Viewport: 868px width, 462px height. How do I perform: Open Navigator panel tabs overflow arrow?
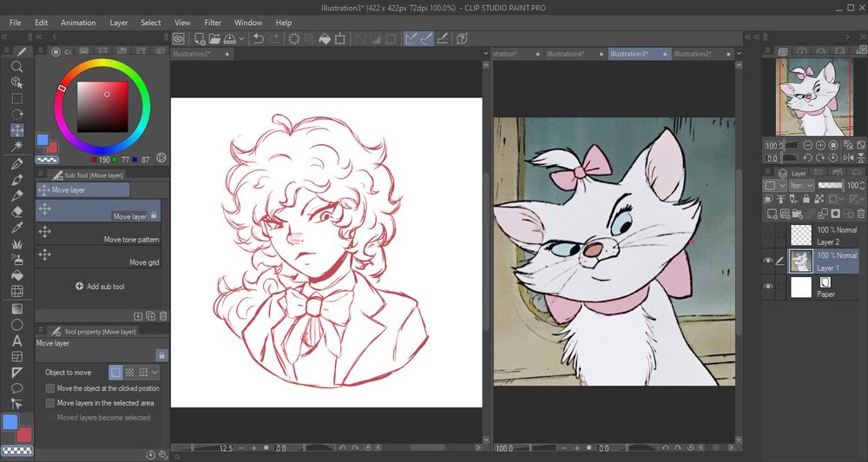(x=863, y=51)
